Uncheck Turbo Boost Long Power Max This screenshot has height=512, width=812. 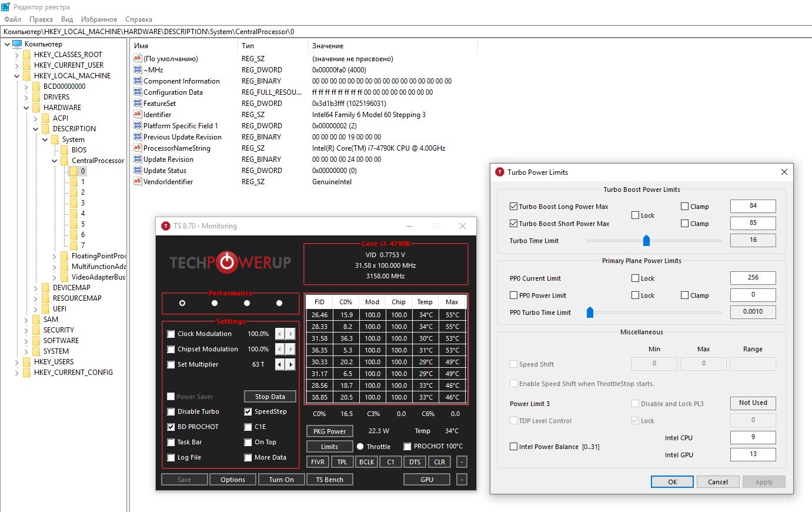(x=513, y=207)
